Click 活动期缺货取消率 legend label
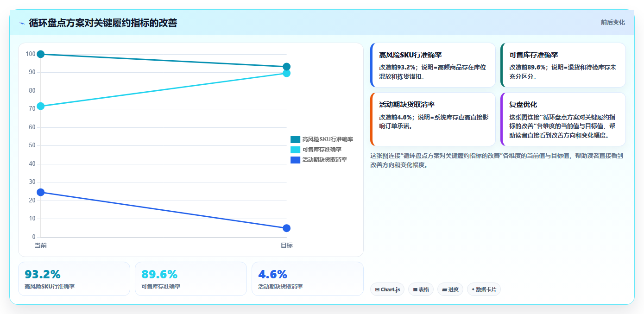This screenshot has height=314, width=644. pos(324,160)
